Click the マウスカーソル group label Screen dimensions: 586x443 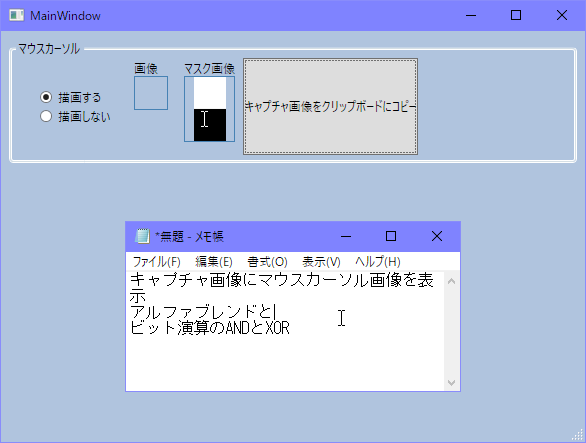pos(49,49)
